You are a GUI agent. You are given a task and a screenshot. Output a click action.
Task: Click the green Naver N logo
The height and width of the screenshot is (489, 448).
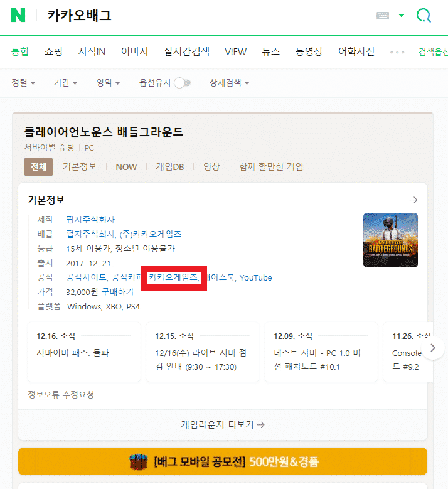(x=18, y=15)
